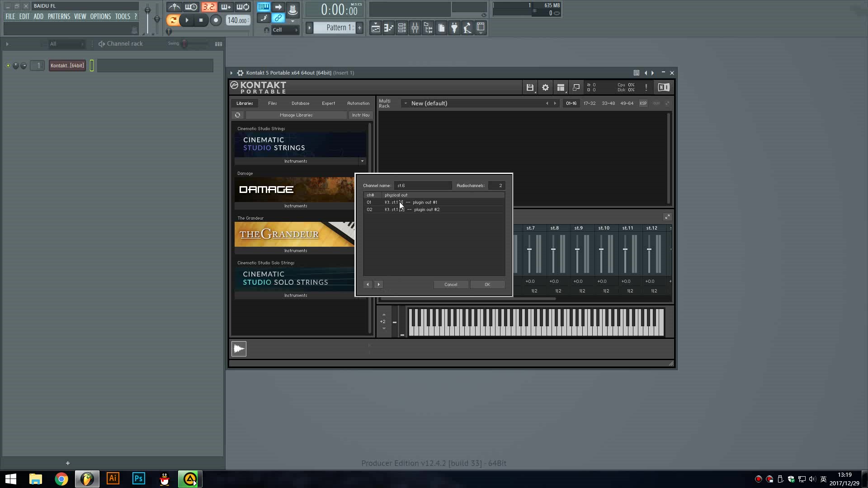
Task: Select row 02 plugin out #2
Action: click(x=434, y=210)
